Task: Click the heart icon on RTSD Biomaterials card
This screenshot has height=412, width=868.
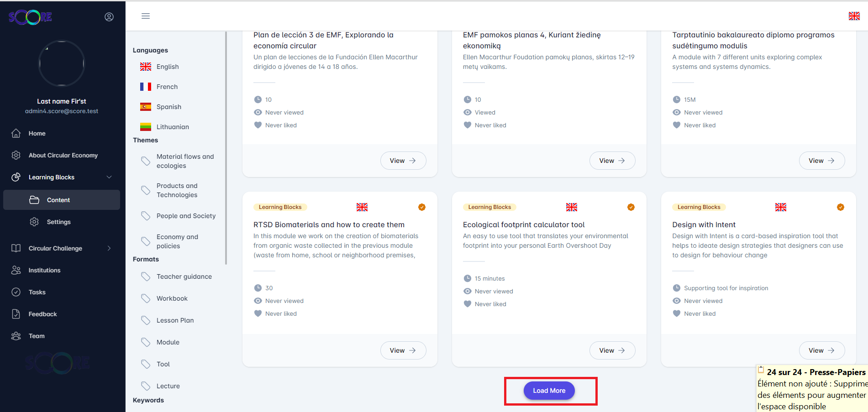Action: pyautogui.click(x=258, y=313)
